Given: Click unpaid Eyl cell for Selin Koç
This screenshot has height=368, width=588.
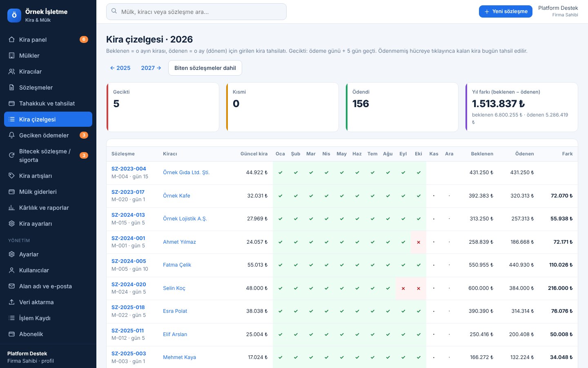Looking at the screenshot, I should click(x=403, y=288).
